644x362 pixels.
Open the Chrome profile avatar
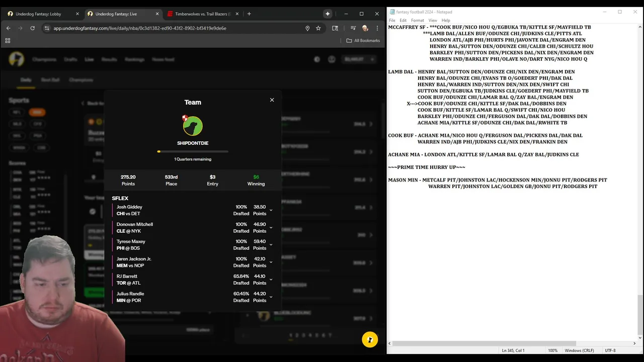click(x=365, y=28)
